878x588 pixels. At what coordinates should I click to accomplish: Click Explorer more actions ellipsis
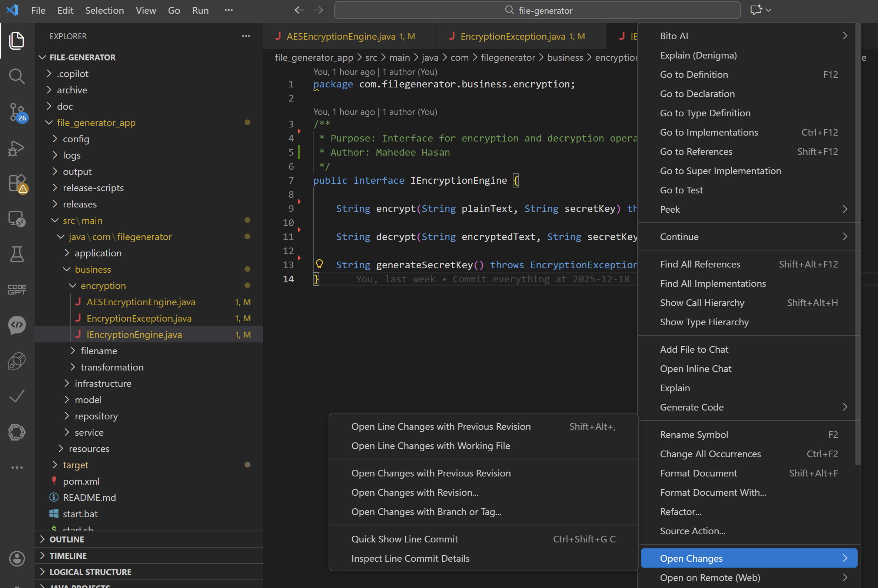(246, 36)
